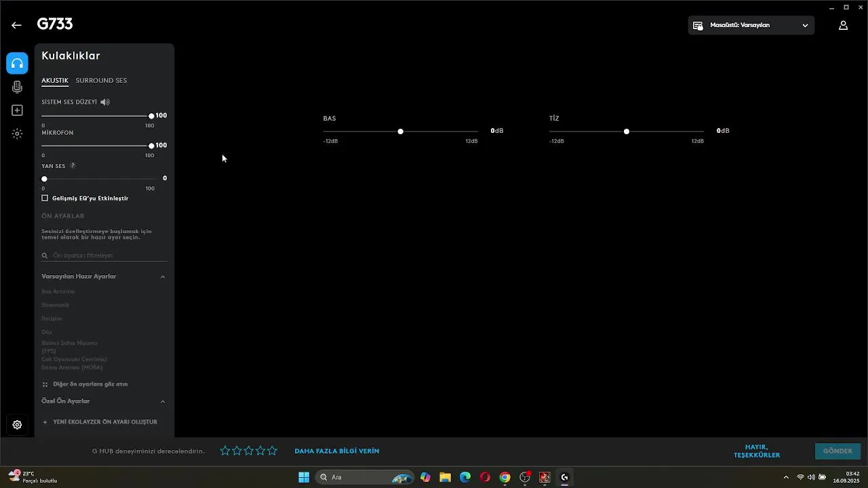Open Masaüstü: Varsayılan profile dropdown

pyautogui.click(x=751, y=25)
